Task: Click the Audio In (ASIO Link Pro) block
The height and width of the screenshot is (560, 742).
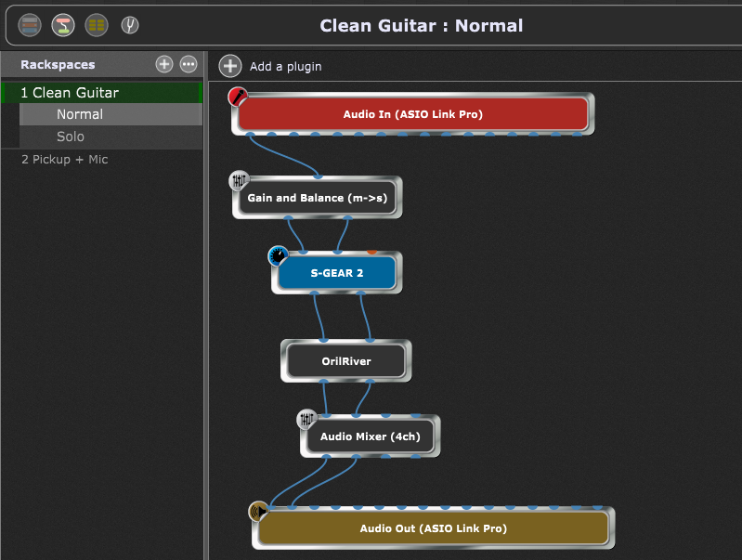Action: point(412,114)
